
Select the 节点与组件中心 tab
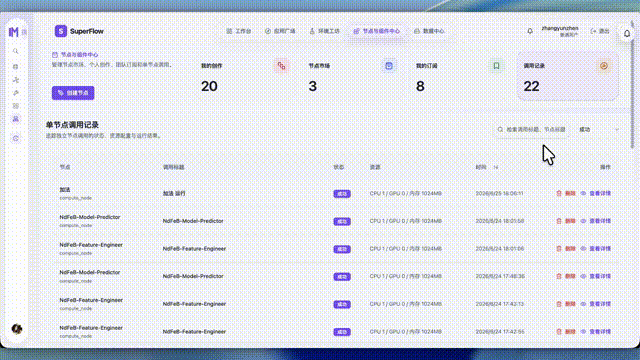377,31
